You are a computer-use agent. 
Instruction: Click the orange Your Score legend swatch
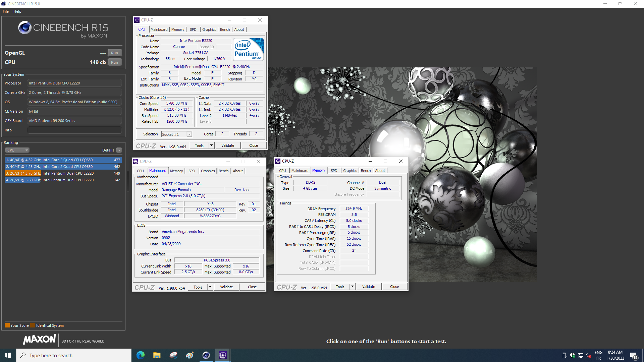pos(7,325)
